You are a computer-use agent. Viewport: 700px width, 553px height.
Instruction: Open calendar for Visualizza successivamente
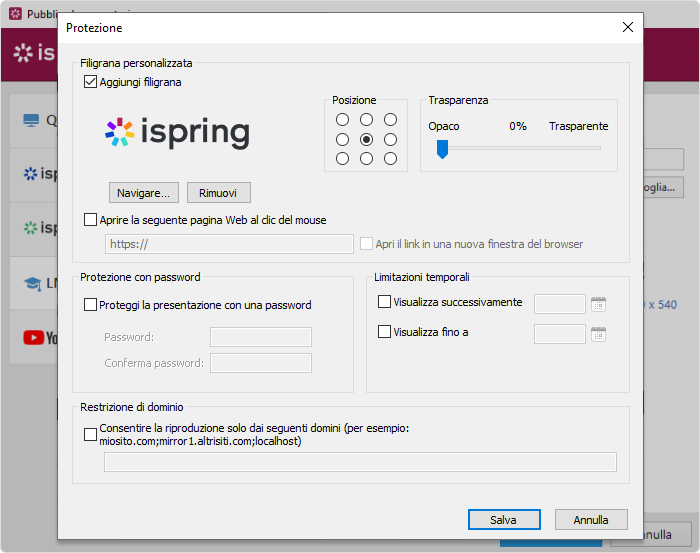[598, 304]
